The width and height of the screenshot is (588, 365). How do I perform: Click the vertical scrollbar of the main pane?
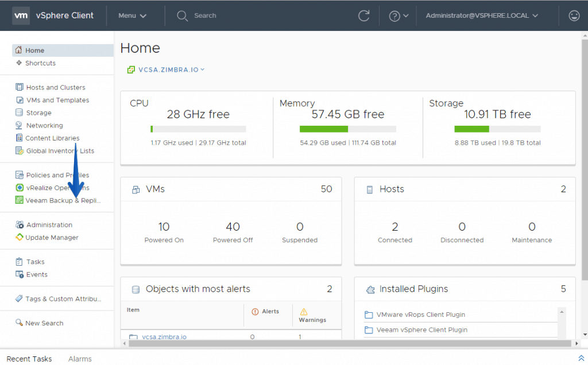click(x=585, y=160)
